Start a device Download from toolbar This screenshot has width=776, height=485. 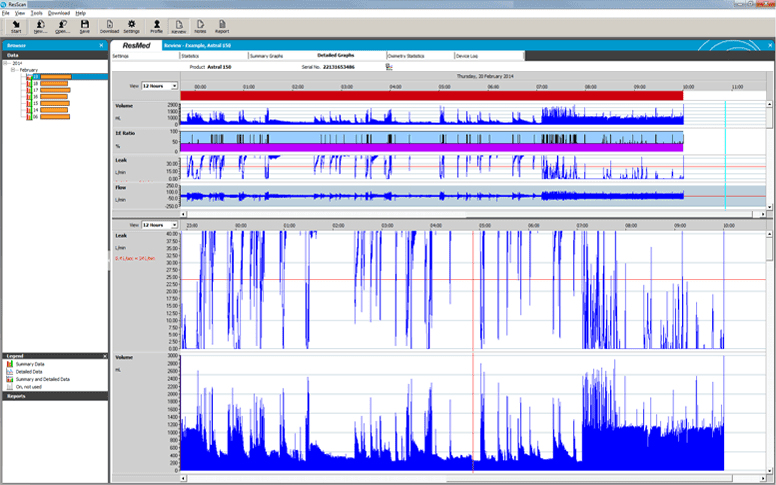coord(109,26)
